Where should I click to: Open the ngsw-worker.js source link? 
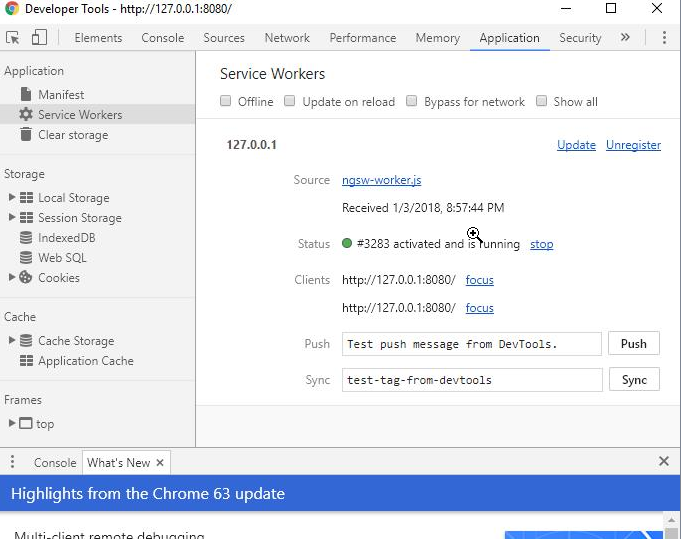tap(381, 180)
